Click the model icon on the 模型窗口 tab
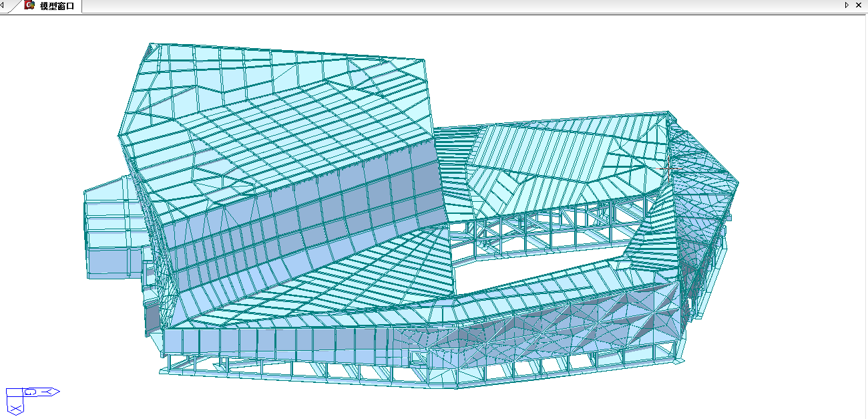This screenshot has width=868, height=419. 29,5
